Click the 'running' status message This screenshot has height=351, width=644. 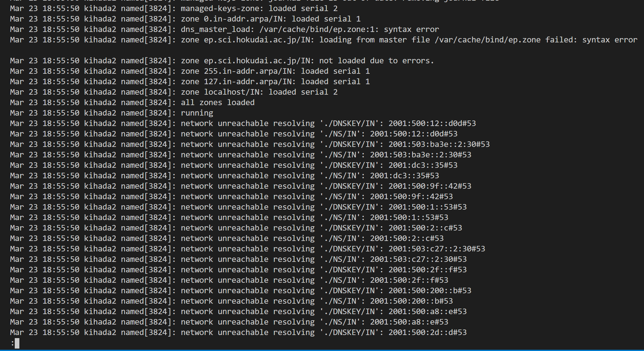[x=197, y=113]
